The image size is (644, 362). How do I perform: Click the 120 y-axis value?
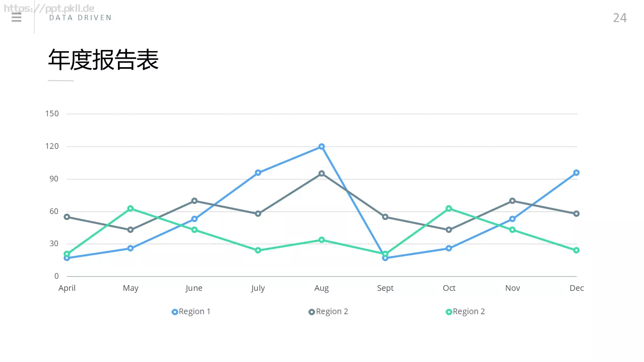point(52,146)
